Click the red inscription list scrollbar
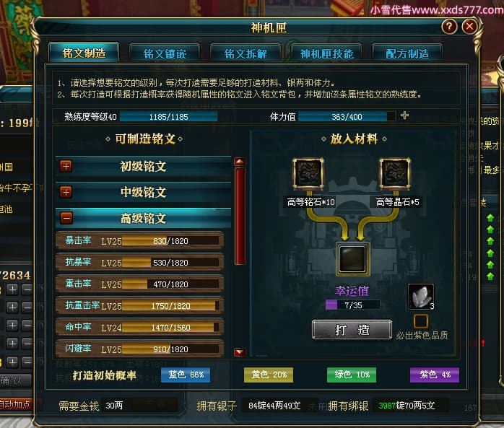The image size is (504, 428). 240,216
